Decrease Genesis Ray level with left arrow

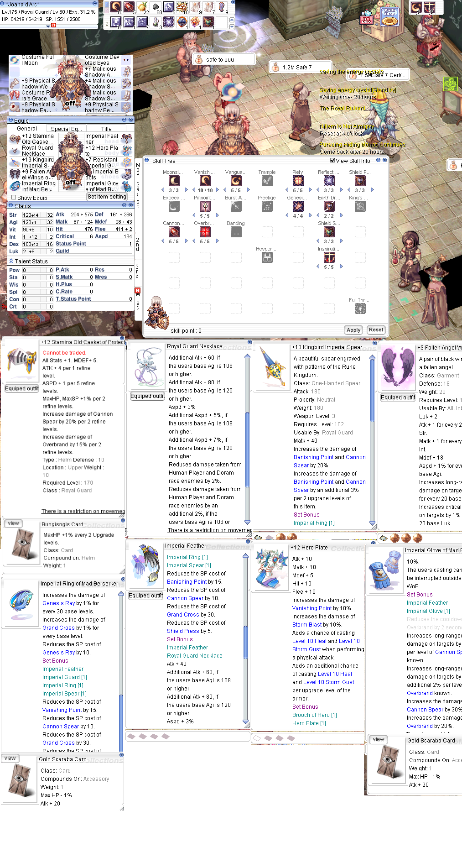[x=287, y=215]
